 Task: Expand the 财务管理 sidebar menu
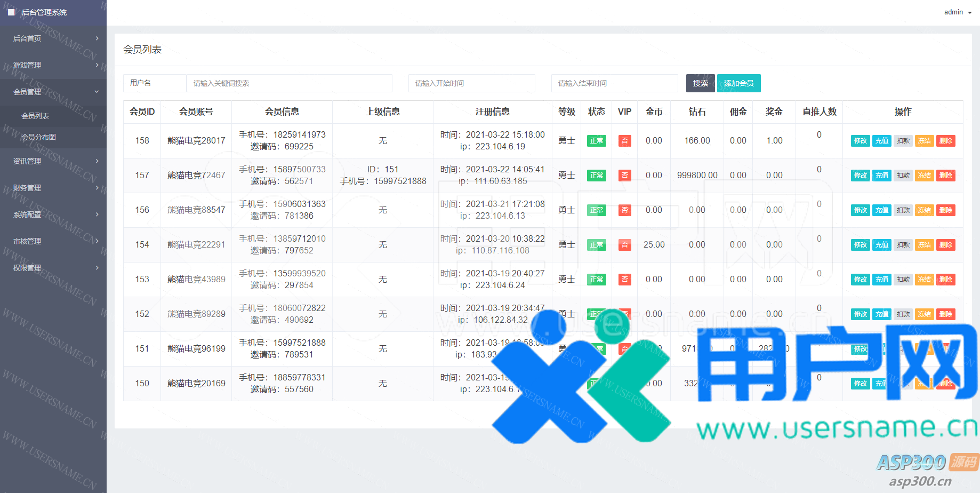(53, 188)
